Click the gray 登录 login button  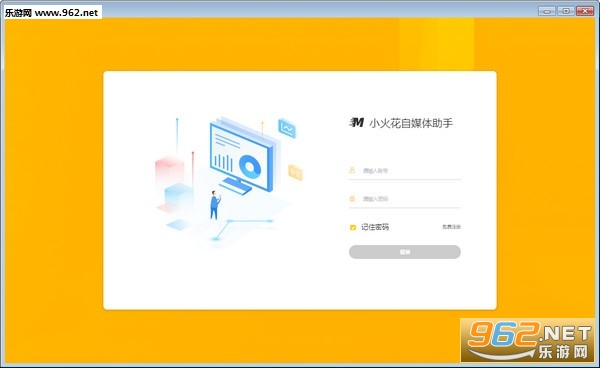click(x=405, y=252)
